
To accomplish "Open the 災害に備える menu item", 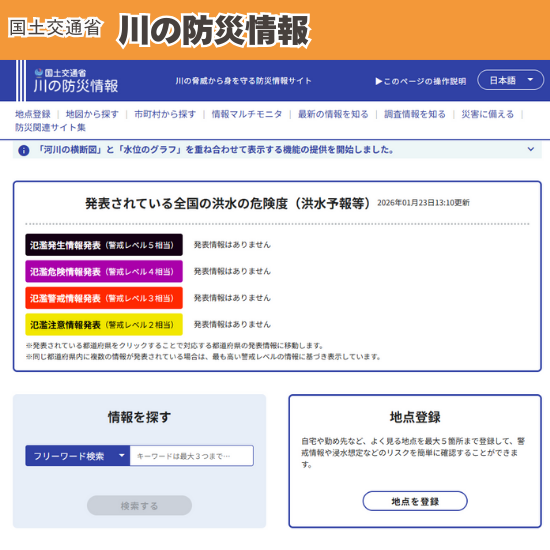I will 488,114.
